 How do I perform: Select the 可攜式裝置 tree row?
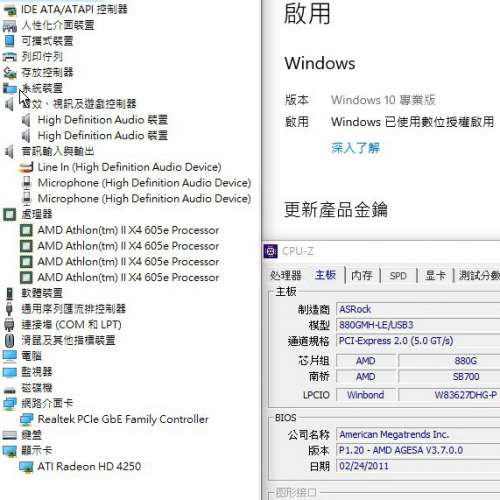(47, 41)
